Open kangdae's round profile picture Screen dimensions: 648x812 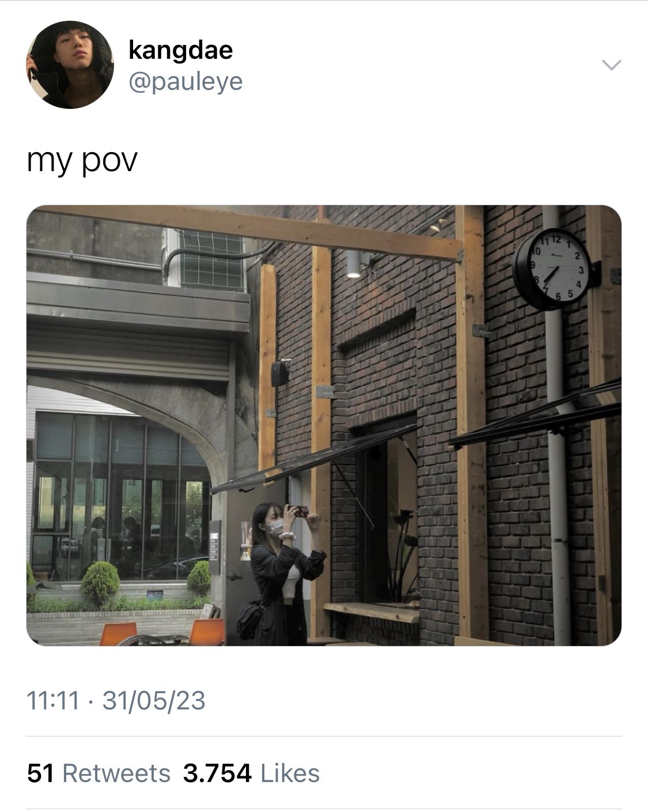(x=70, y=65)
